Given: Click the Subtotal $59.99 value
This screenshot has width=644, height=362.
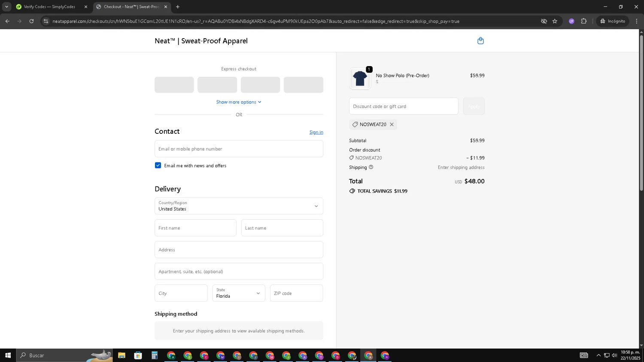Looking at the screenshot, I should [x=477, y=141].
